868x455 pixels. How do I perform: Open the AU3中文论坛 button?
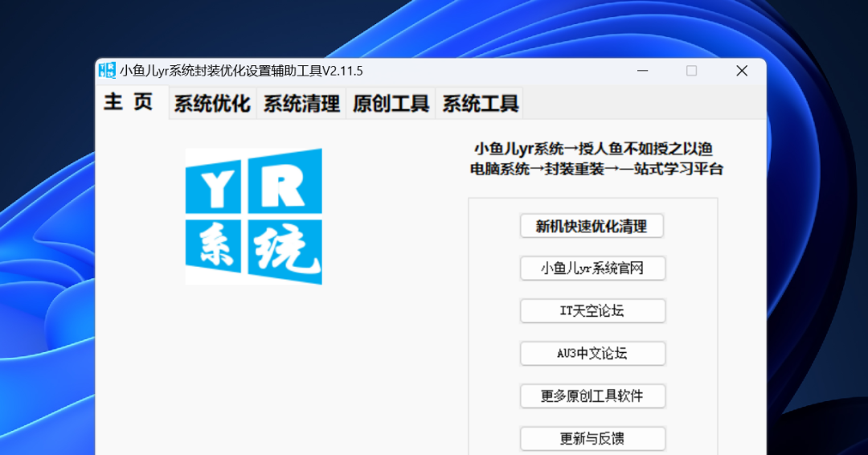592,353
